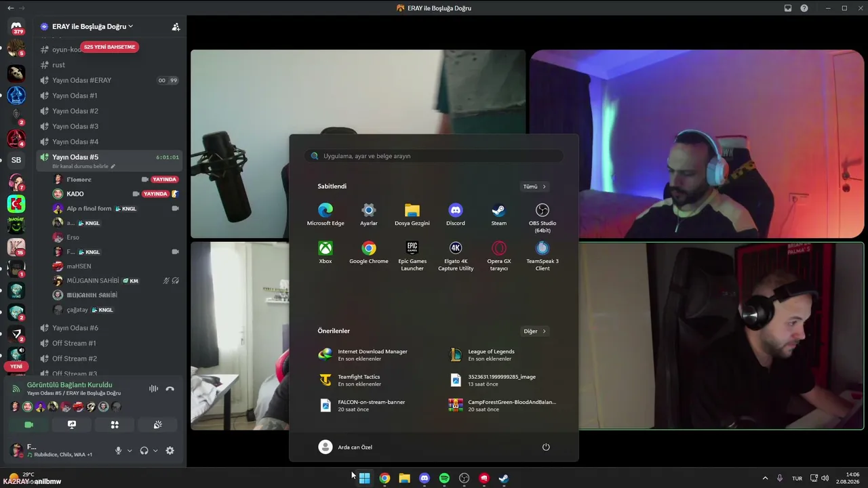
Task: Expand all pinned apps with Tümü
Action: [x=534, y=186]
